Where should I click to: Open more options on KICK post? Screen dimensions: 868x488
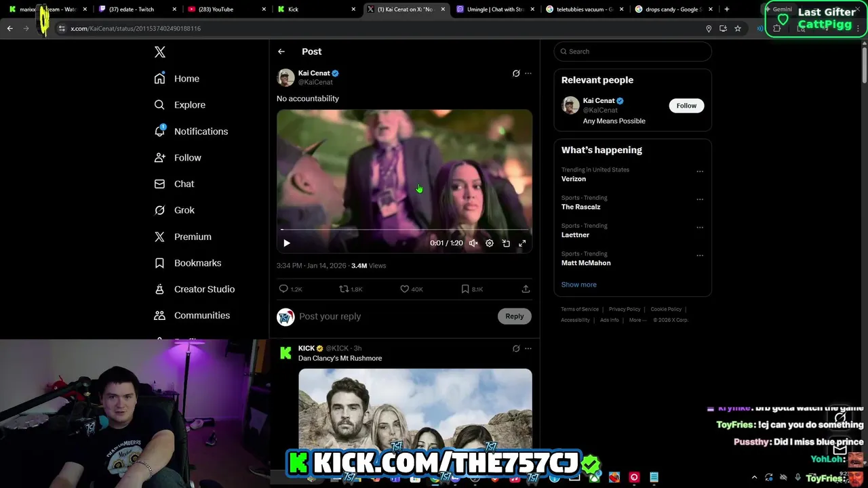[x=528, y=348]
